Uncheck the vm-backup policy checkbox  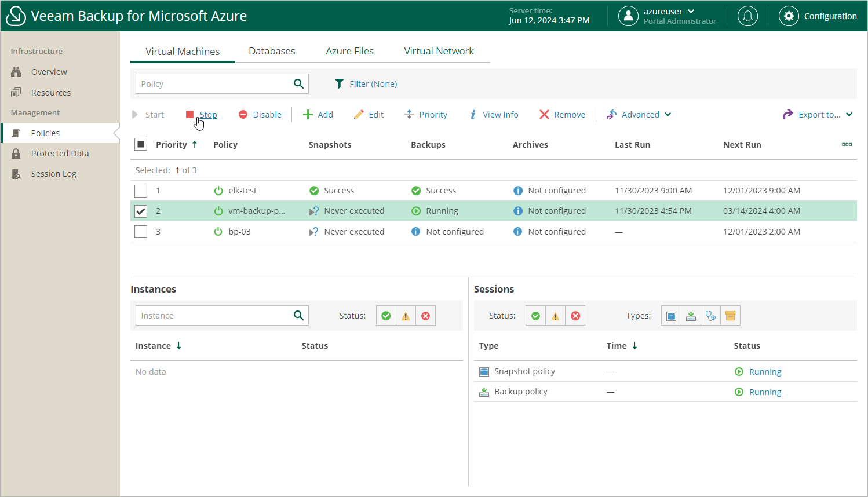click(x=141, y=211)
